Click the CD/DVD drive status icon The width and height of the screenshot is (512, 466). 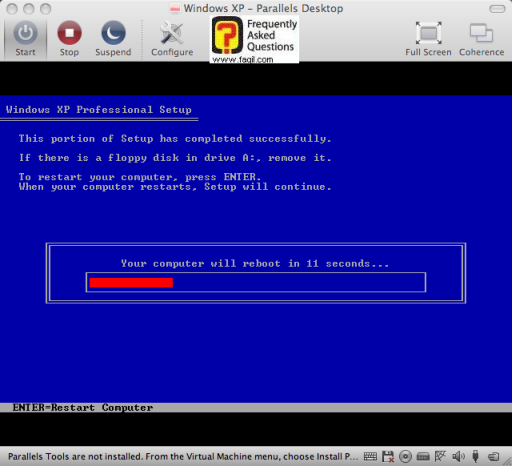[x=405, y=456]
